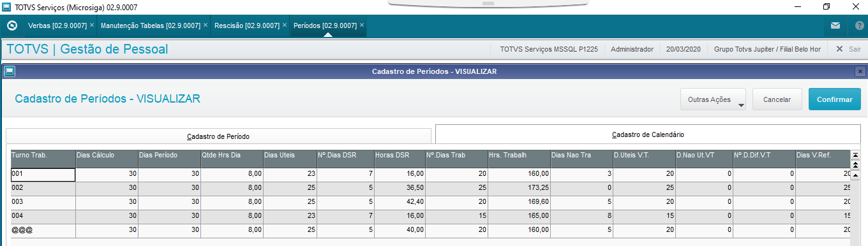Open the Cadastro de Período tab
The image size is (868, 246).
[x=218, y=136]
